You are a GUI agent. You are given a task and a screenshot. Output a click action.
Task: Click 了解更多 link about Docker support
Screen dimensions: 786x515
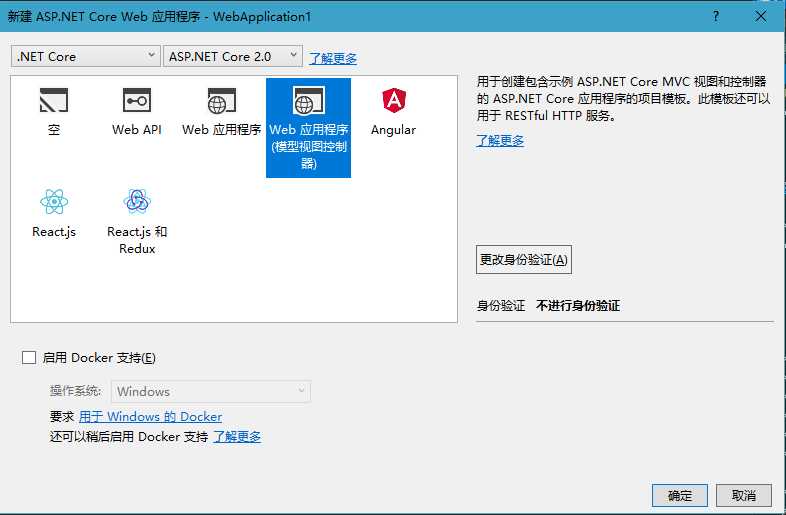tap(237, 437)
